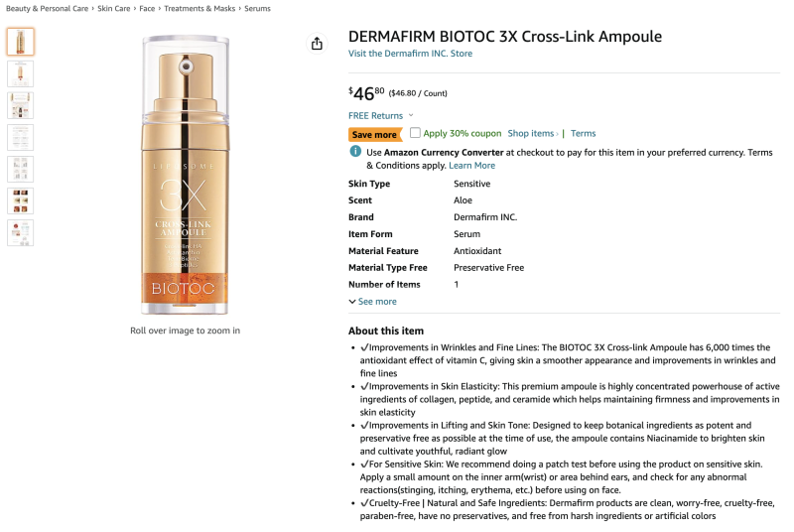Select the first product thumbnail
Image resolution: width=794 pixels, height=532 pixels.
20,42
